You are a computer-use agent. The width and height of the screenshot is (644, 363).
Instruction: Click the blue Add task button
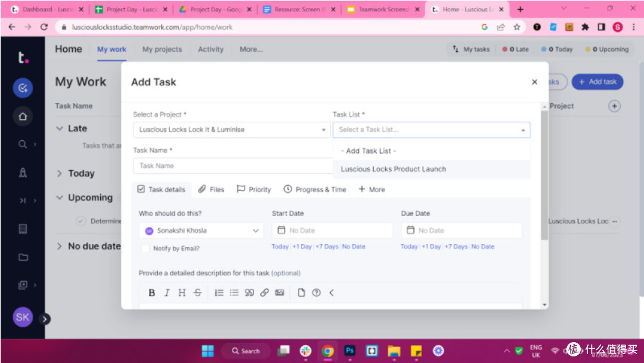click(597, 82)
